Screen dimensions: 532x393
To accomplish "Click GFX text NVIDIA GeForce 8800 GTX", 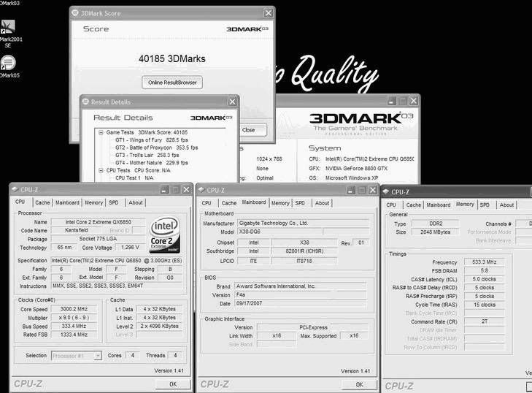I will coord(356,169).
